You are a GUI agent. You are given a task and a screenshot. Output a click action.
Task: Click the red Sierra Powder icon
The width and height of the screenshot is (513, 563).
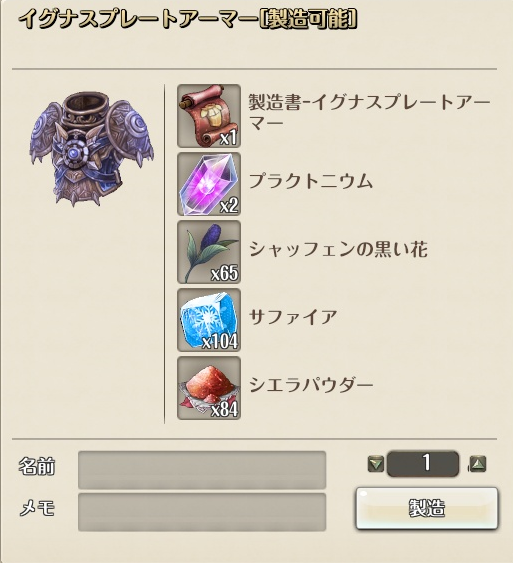[209, 388]
